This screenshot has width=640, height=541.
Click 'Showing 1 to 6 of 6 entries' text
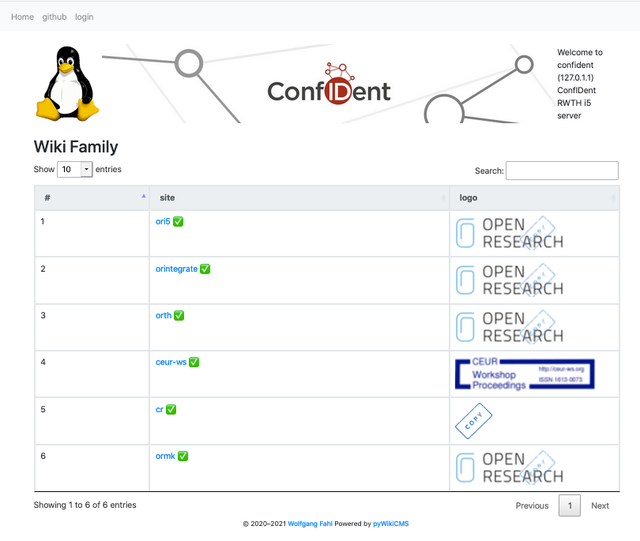click(85, 505)
